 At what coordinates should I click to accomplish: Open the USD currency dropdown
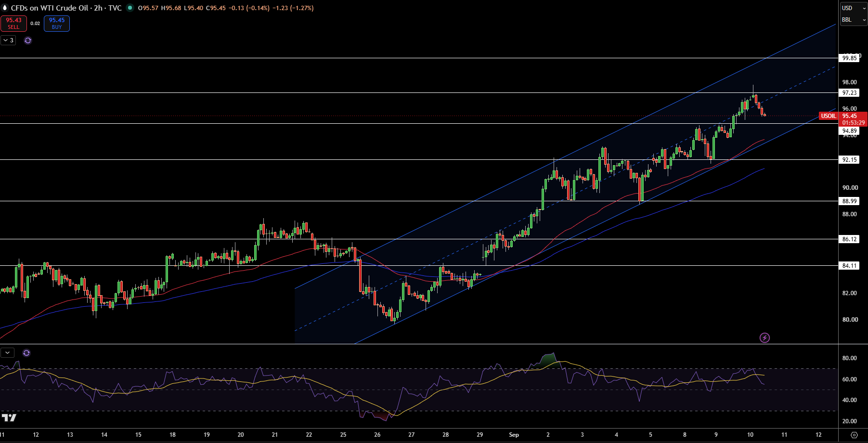(854, 8)
